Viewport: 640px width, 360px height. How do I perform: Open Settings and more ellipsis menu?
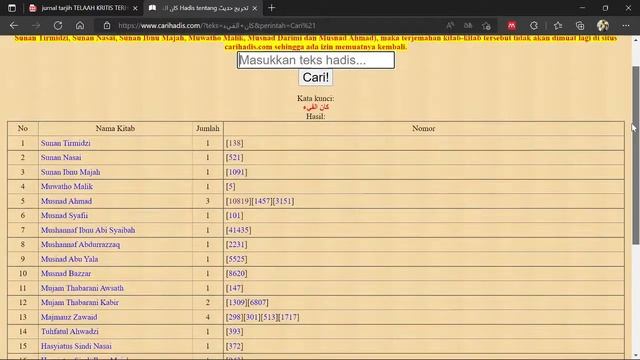tap(626, 25)
